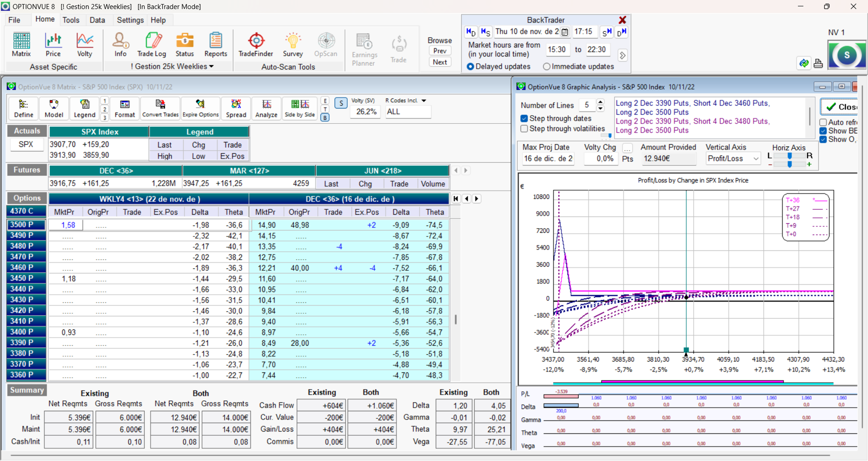Click the Close button in Graphic Analysis
Screen dimensions: 868x461
pos(839,107)
